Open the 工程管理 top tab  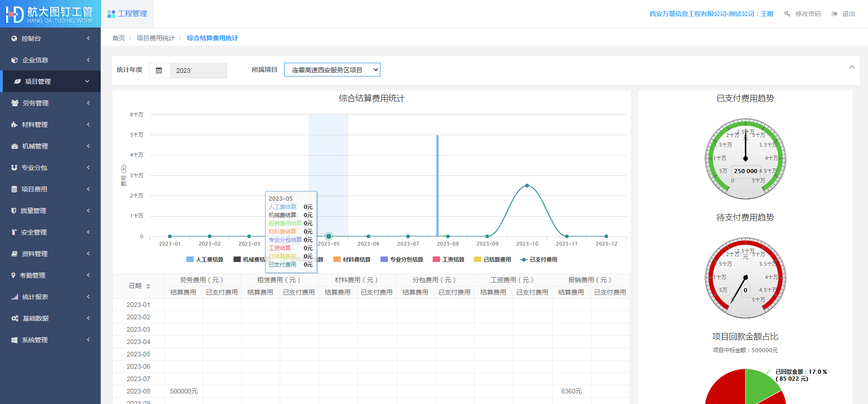click(127, 14)
